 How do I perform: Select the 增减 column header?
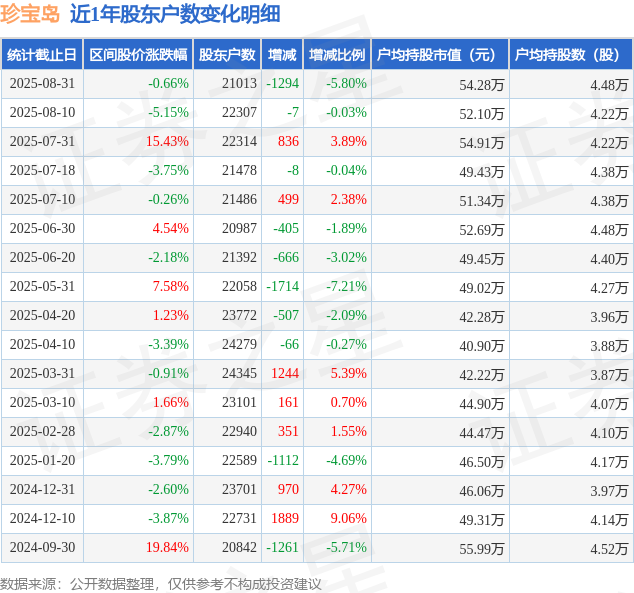click(x=282, y=55)
